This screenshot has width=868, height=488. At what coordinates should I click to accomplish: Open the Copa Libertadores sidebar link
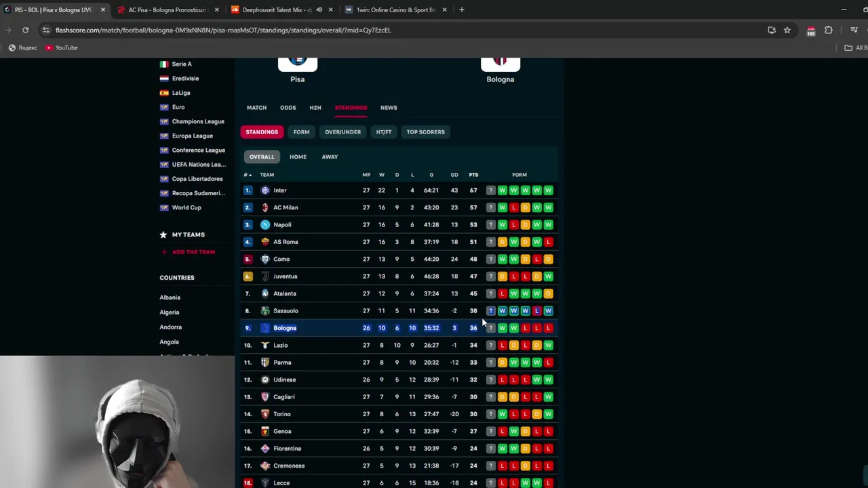197,179
